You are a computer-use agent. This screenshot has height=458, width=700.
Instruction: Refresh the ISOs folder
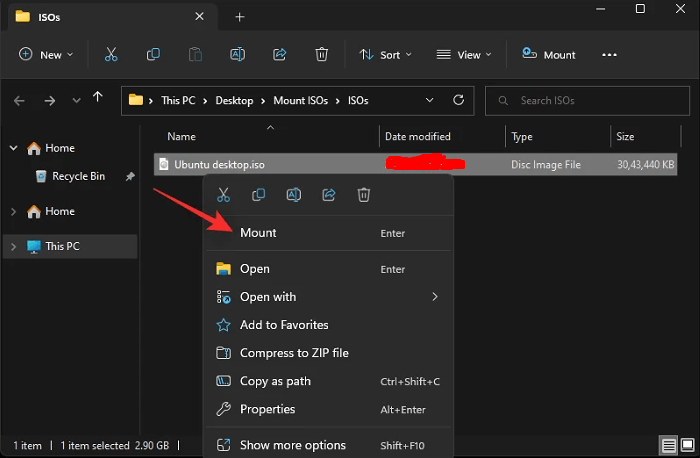coord(458,100)
